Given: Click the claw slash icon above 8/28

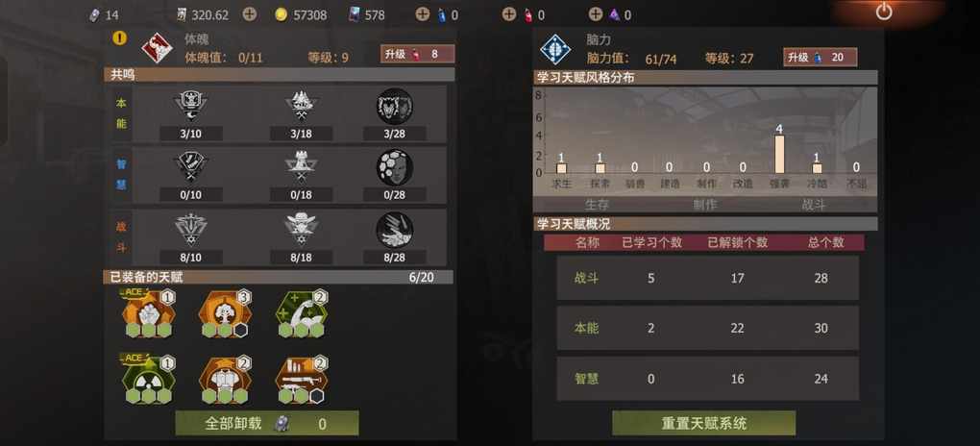Looking at the screenshot, I should tap(394, 230).
